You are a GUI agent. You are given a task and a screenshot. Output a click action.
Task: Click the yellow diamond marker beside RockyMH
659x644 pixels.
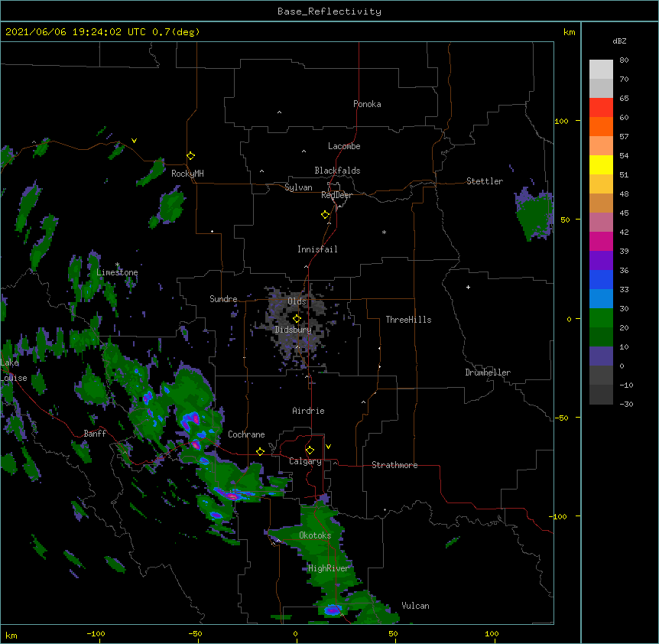pos(191,156)
